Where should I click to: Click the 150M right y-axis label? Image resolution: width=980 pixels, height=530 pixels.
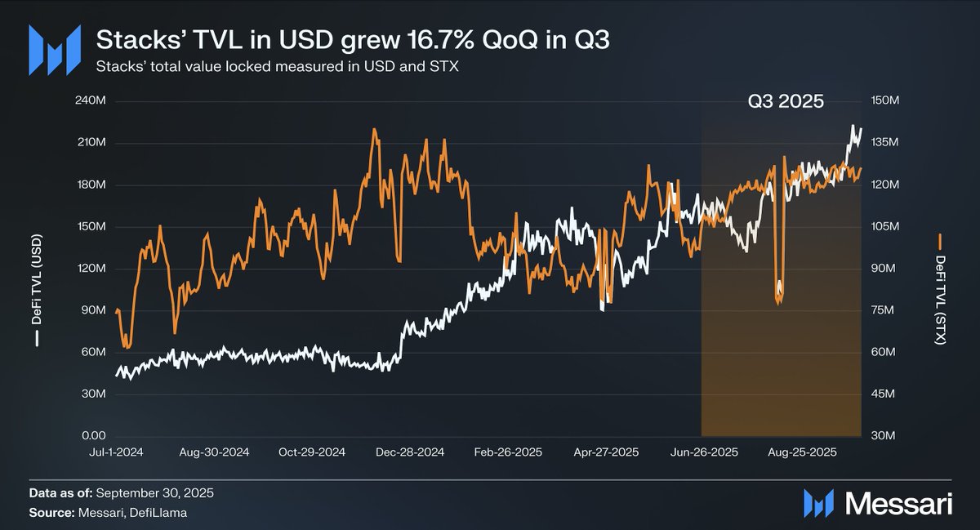pos(884,101)
